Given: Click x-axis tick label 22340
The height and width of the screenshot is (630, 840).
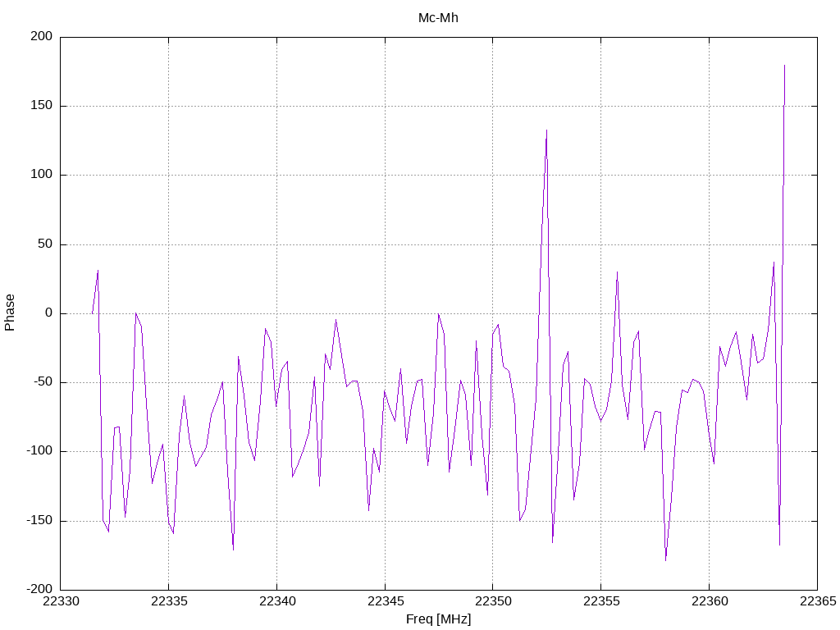Looking at the screenshot, I should 277,601.
